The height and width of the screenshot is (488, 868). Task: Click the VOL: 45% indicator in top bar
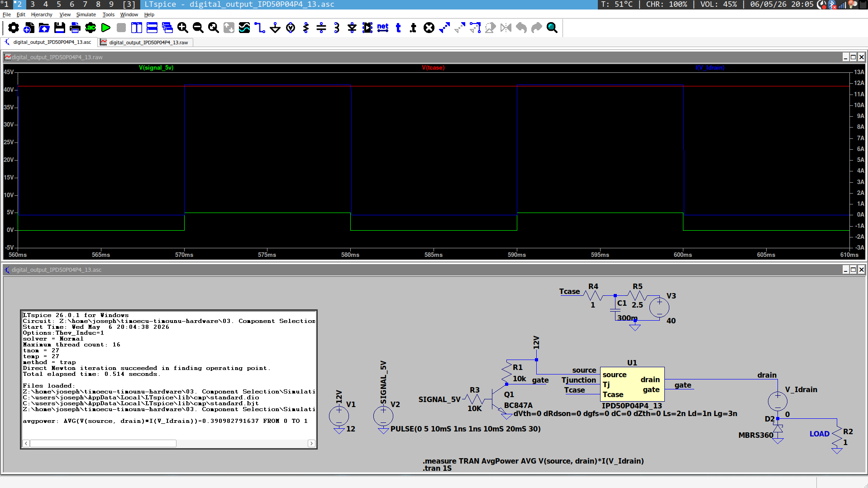pyautogui.click(x=719, y=4)
